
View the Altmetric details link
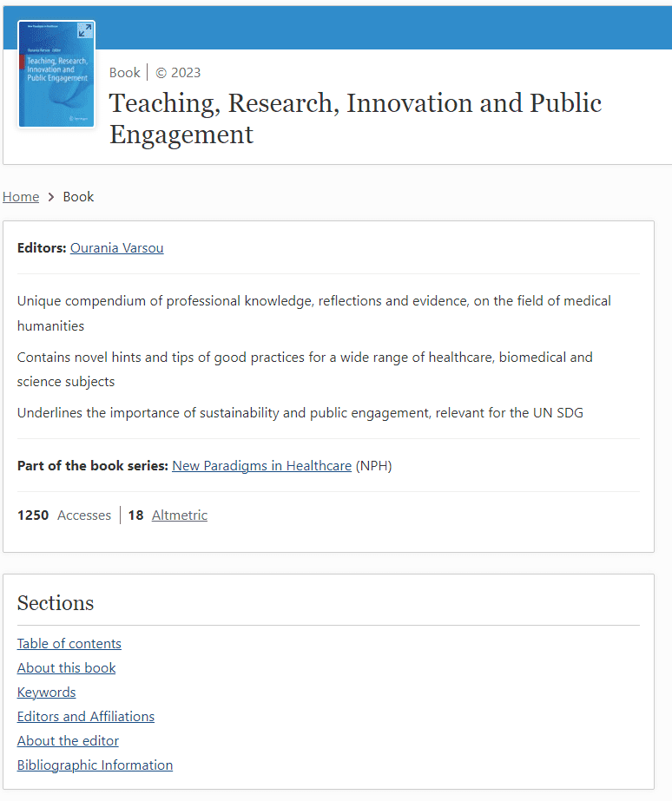point(180,515)
